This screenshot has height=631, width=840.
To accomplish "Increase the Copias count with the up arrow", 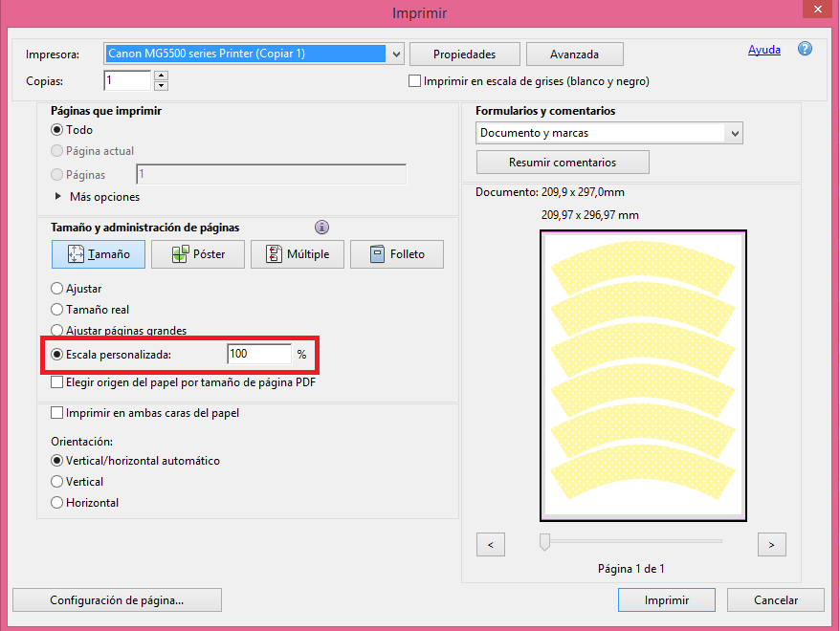I will pos(162,76).
